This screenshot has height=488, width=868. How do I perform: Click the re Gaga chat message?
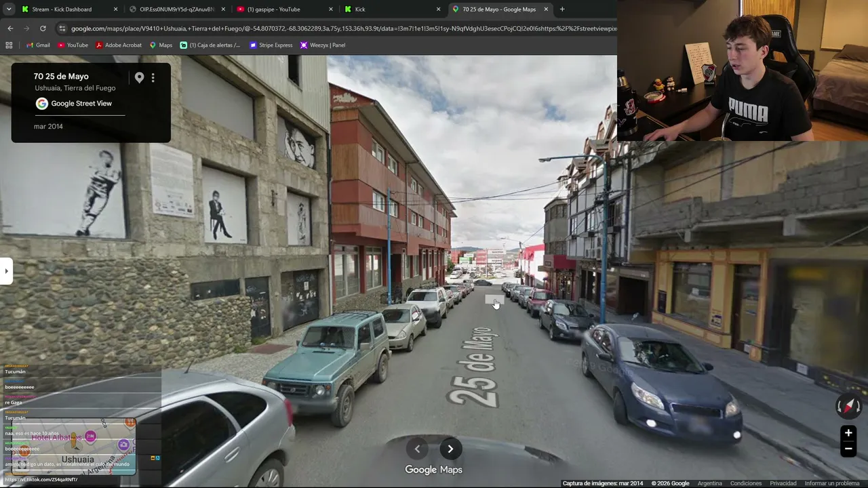tap(14, 403)
